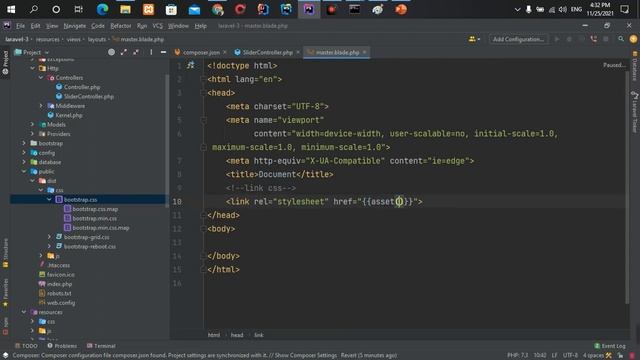Collapse the bootstrap.css node
The height and width of the screenshot is (360, 640).
[49, 200]
